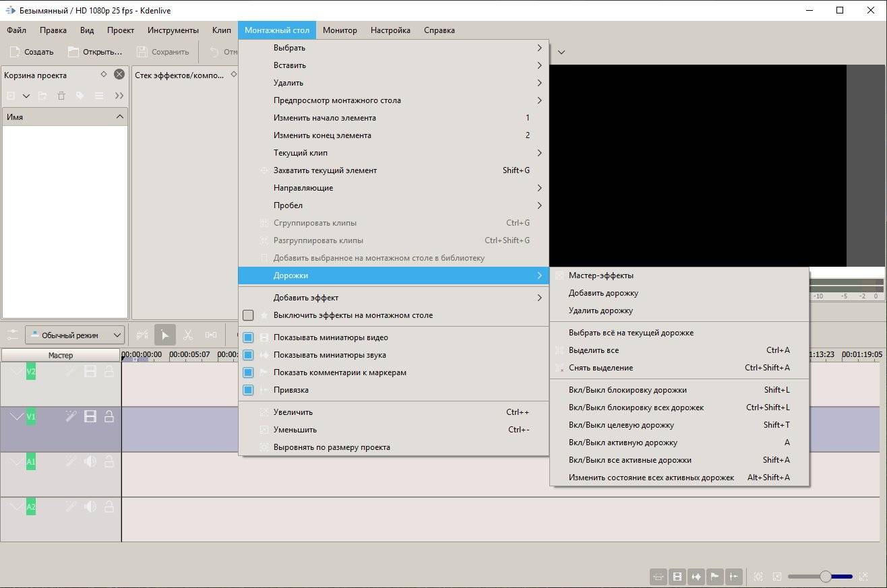
Task: Toggle Выключить эффекты на монтажном столе checkbox
Action: 248,315
